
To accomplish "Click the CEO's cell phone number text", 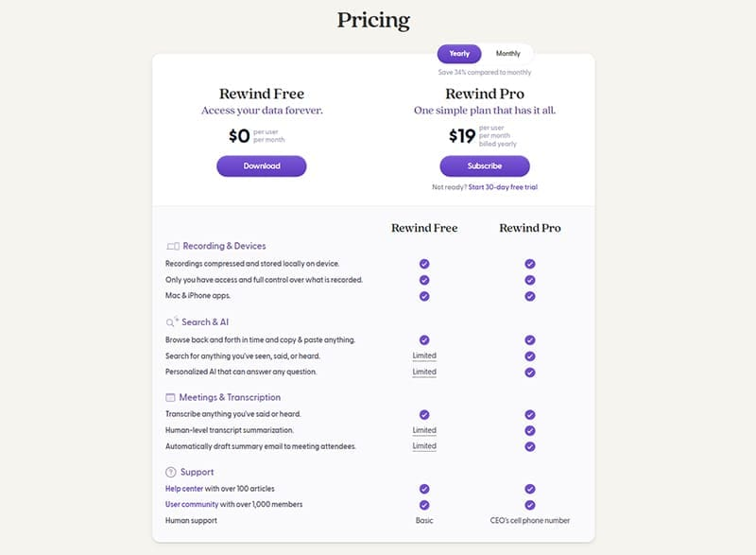I will tap(530, 521).
